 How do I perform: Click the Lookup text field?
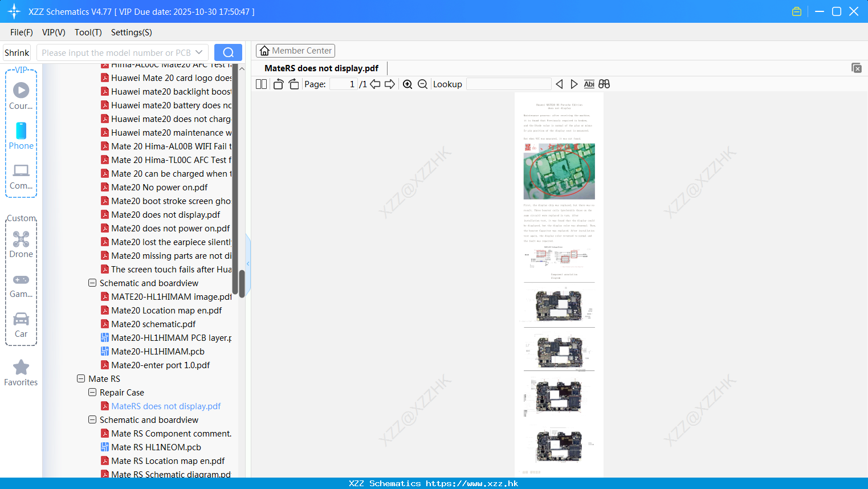pyautogui.click(x=509, y=84)
